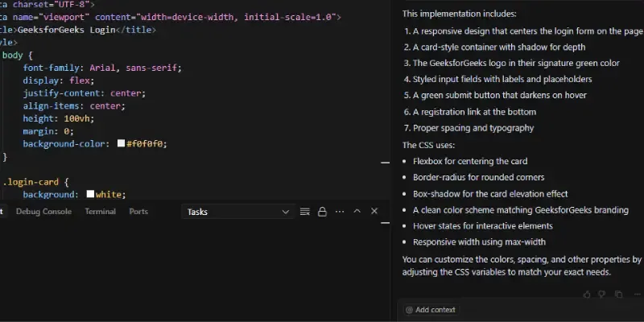Click the 'display: flex' line in code
This screenshot has width=644, height=322.
point(59,80)
